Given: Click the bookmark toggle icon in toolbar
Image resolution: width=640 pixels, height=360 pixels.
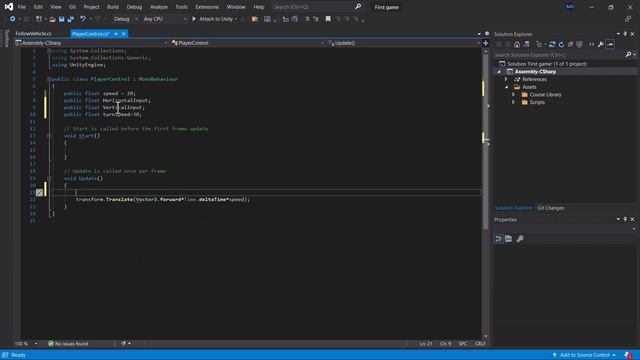Looking at the screenshot, I should tap(328, 19).
